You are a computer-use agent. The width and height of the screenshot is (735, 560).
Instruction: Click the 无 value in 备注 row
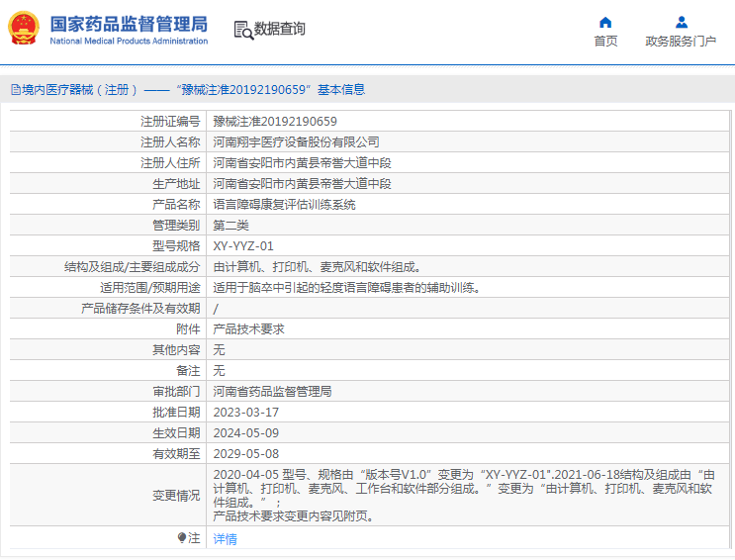tap(219, 370)
